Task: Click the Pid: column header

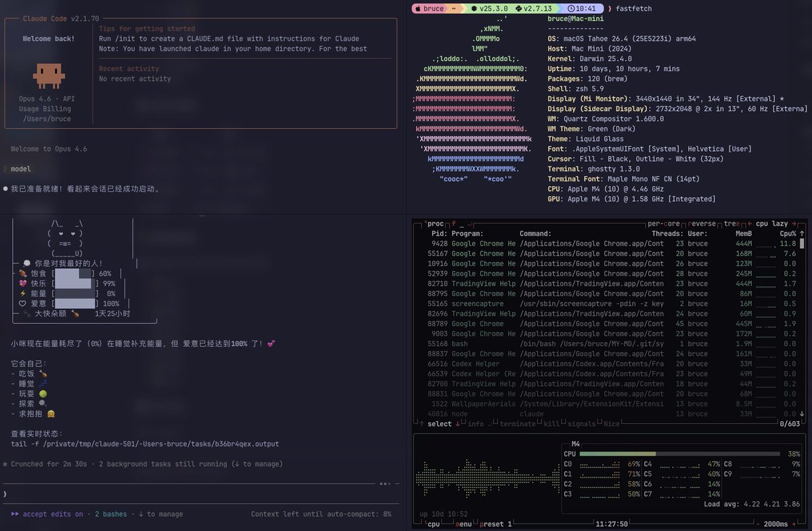Action: coord(439,234)
